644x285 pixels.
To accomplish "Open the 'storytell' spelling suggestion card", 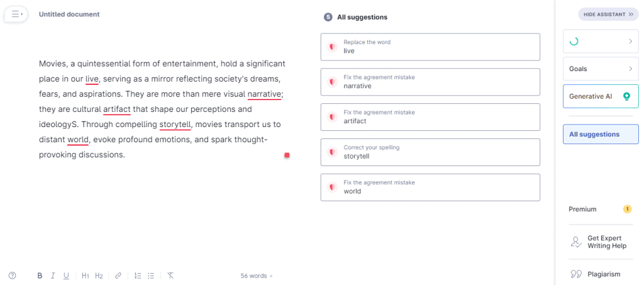I will [x=430, y=152].
